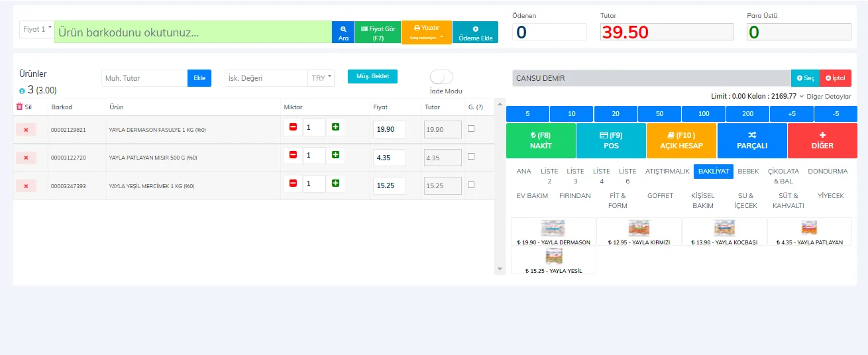Screen dimensions: 868x355
Task: Click the 100 quick amount button
Action: 704,114
